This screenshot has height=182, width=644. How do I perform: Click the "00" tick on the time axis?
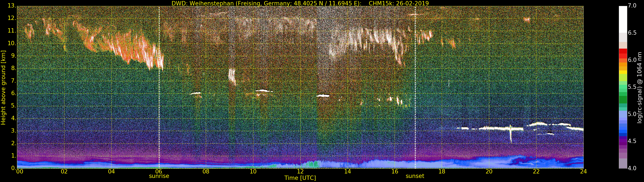pyautogui.click(x=19, y=172)
